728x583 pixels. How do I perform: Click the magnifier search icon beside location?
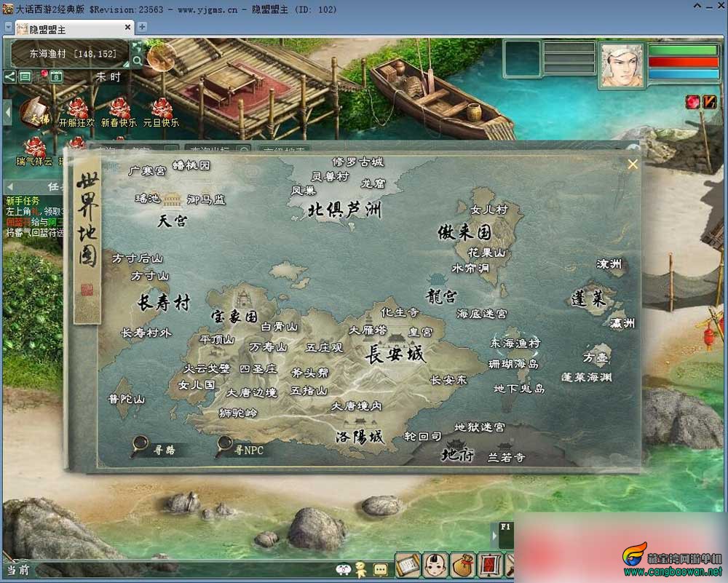(137, 60)
